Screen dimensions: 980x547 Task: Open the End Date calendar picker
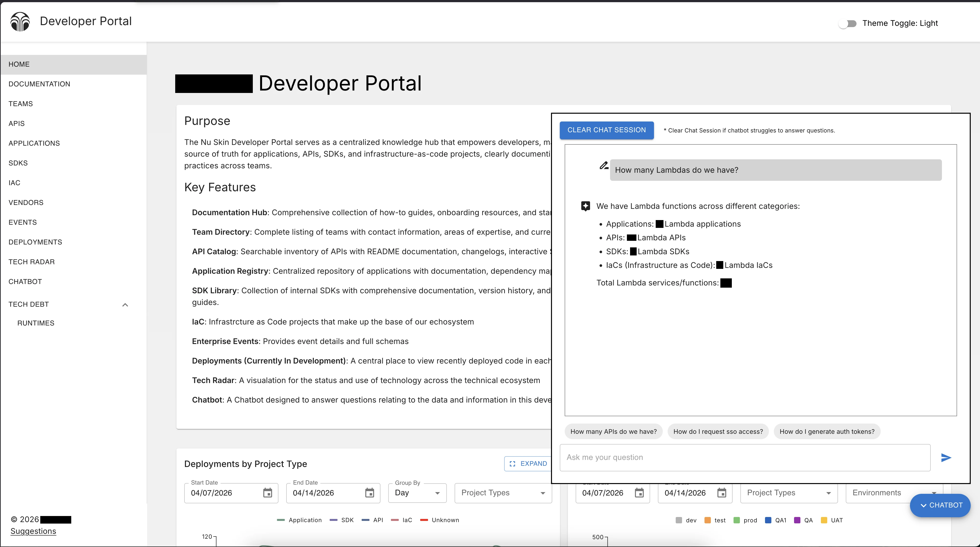[369, 493]
